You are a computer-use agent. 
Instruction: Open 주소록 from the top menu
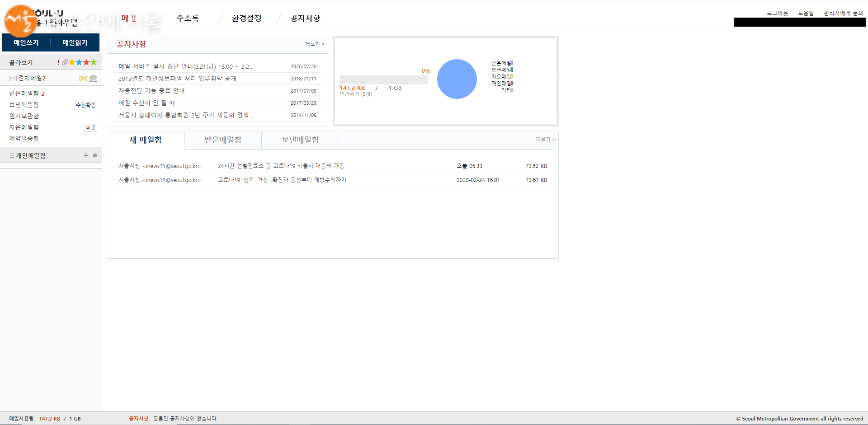click(x=188, y=19)
